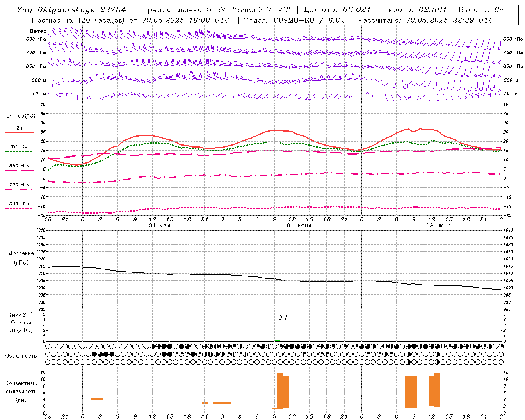Click the Модель COSMO-RU / 6.6км label
The width and height of the screenshot is (525, 420).
295,20
